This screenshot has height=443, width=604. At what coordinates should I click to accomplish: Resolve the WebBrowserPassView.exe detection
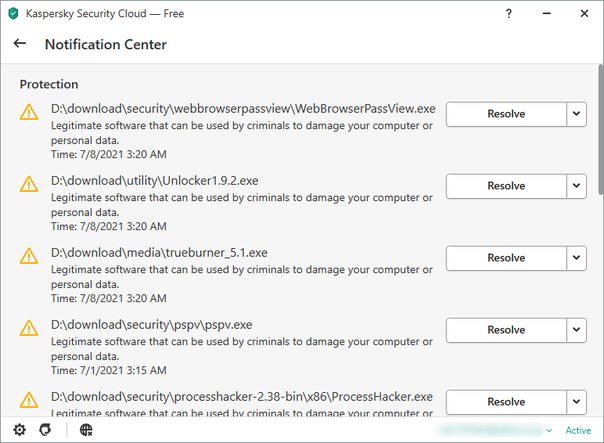point(506,114)
